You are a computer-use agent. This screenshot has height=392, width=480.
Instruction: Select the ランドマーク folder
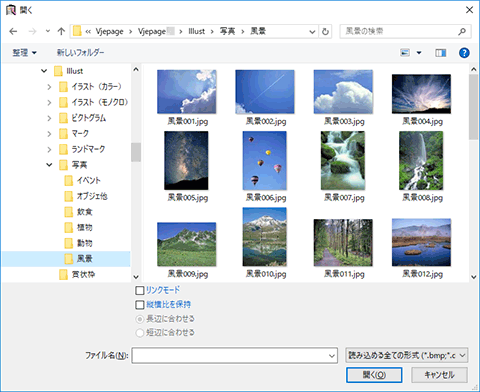click(x=82, y=149)
